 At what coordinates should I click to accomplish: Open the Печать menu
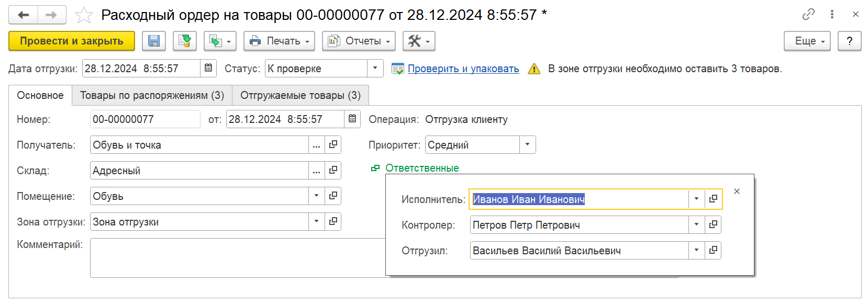(279, 41)
